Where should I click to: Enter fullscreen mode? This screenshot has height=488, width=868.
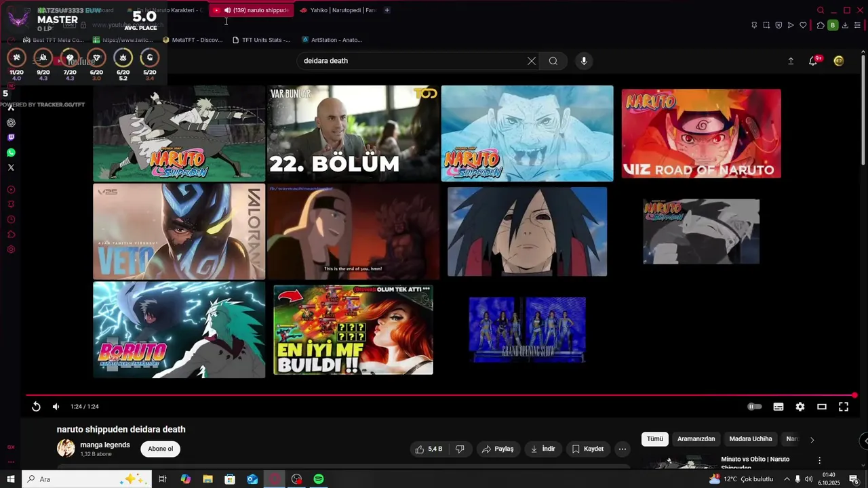coord(844,407)
